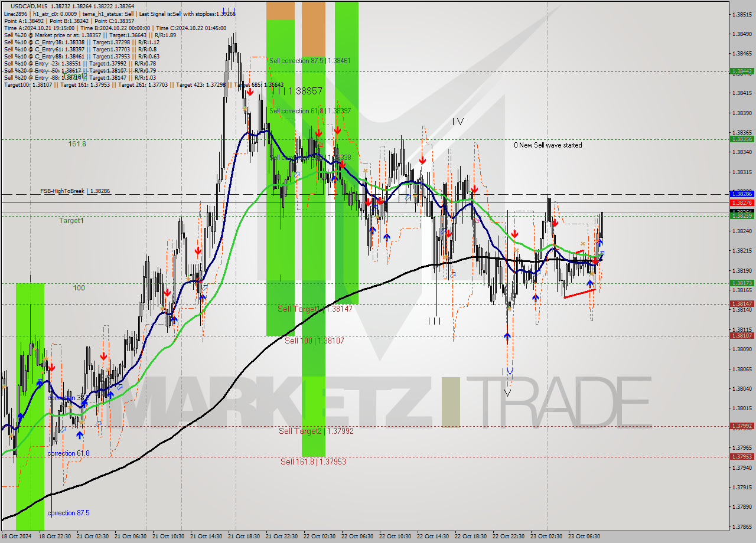
Task: Click the red 1.38147 price tag
Action: (x=742, y=304)
